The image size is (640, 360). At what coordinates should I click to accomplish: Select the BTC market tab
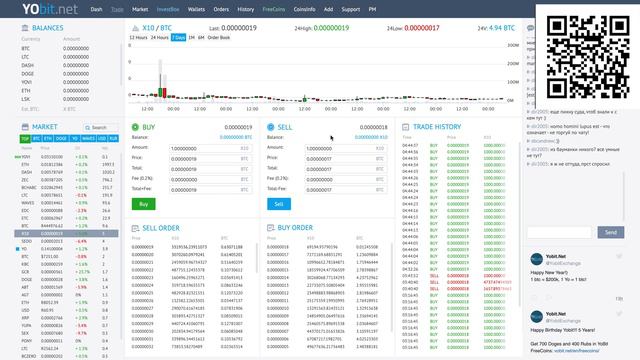pos(36,139)
